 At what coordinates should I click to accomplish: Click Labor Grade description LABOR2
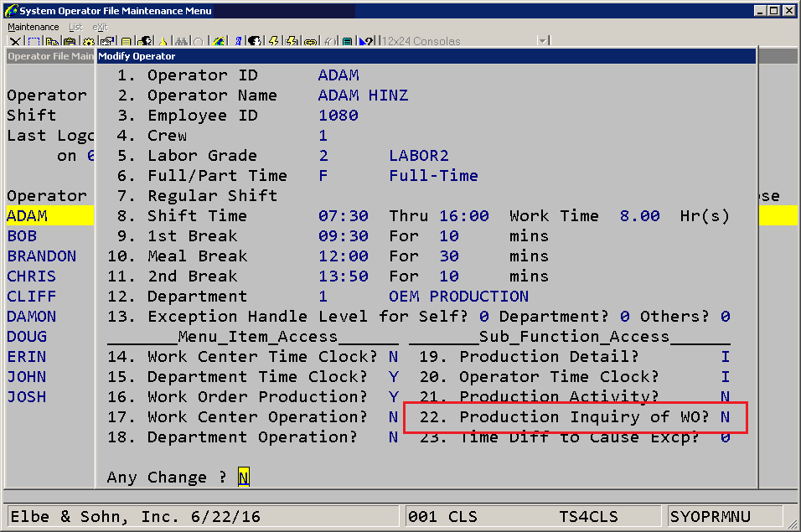[x=419, y=155]
